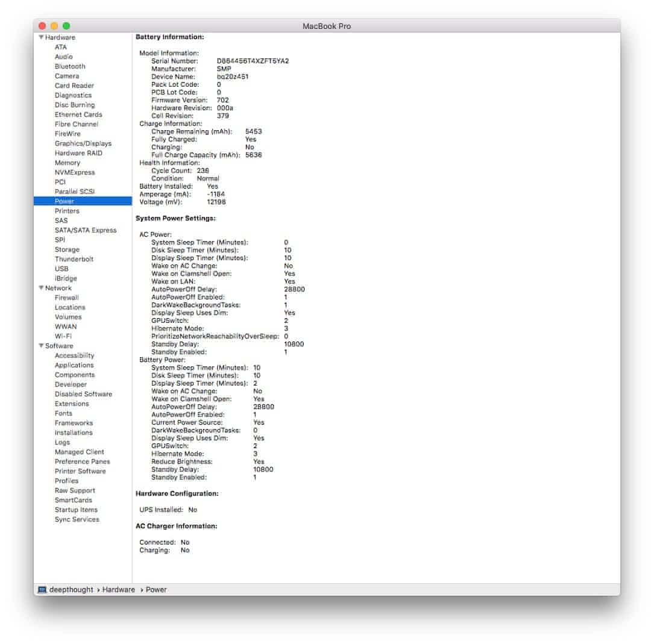Open Memory in the sidebar

click(x=67, y=163)
